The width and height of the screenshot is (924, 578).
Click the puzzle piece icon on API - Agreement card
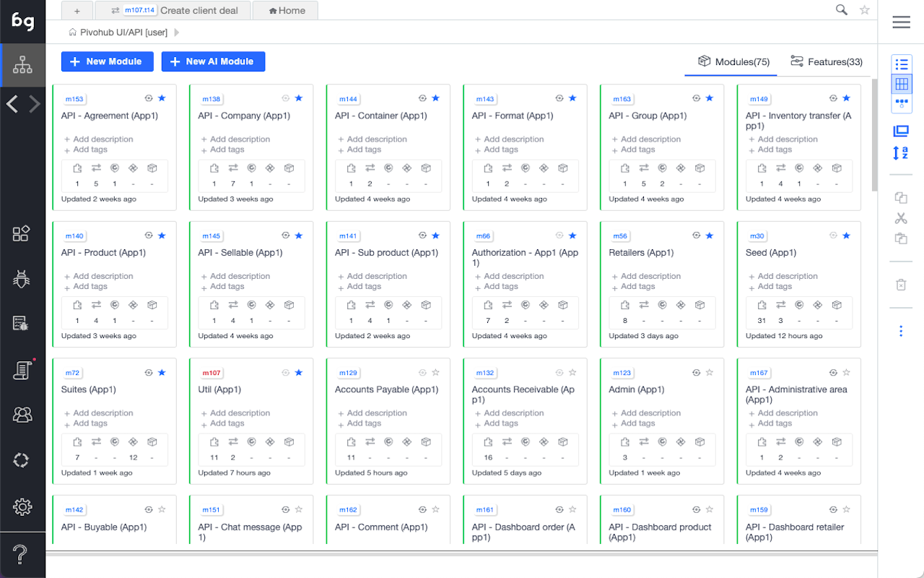pos(77,168)
